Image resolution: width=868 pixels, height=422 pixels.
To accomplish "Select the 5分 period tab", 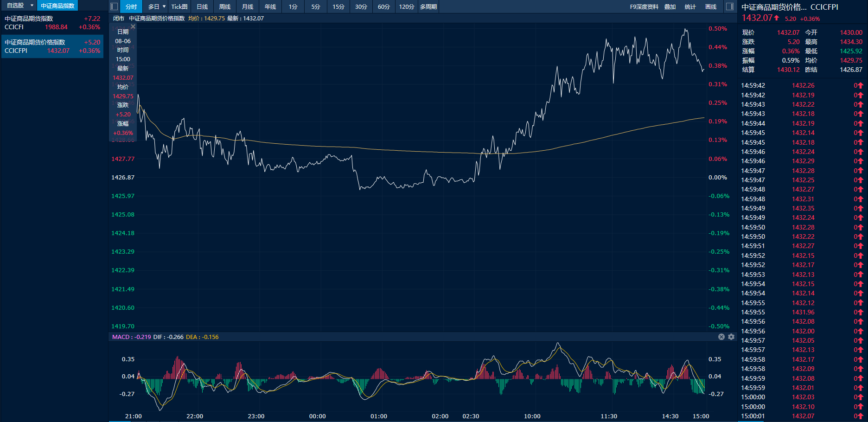I will tap(316, 6).
